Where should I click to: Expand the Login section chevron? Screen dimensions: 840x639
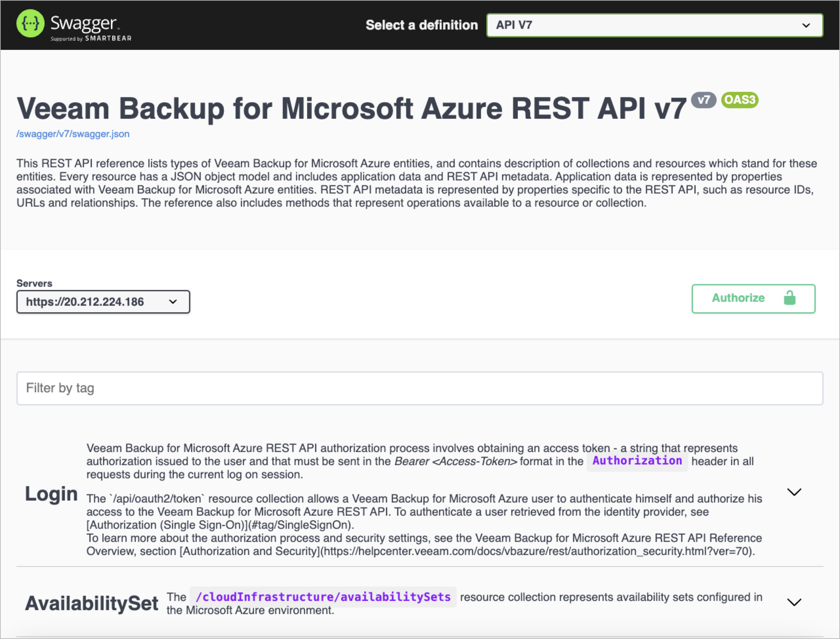click(794, 492)
